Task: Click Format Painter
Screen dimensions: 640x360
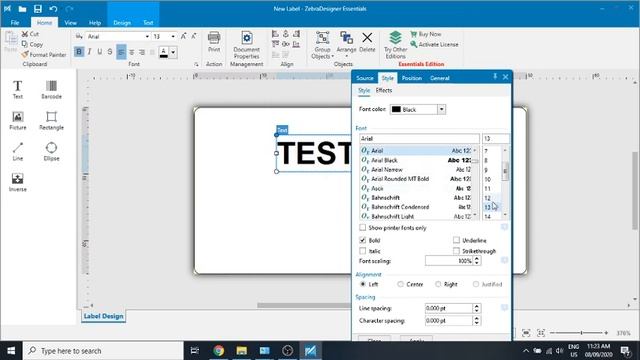Action: pyautogui.click(x=44, y=54)
